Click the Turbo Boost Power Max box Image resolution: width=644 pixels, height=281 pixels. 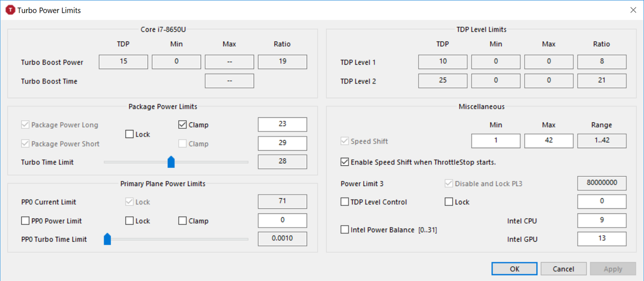229,62
